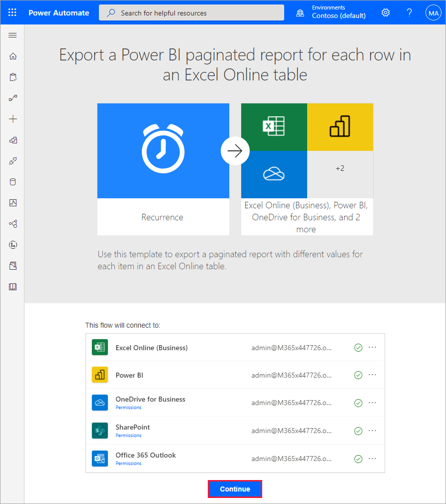Click the search for helpful resources box
Viewport: 446px width, 504px height.
pos(191,13)
